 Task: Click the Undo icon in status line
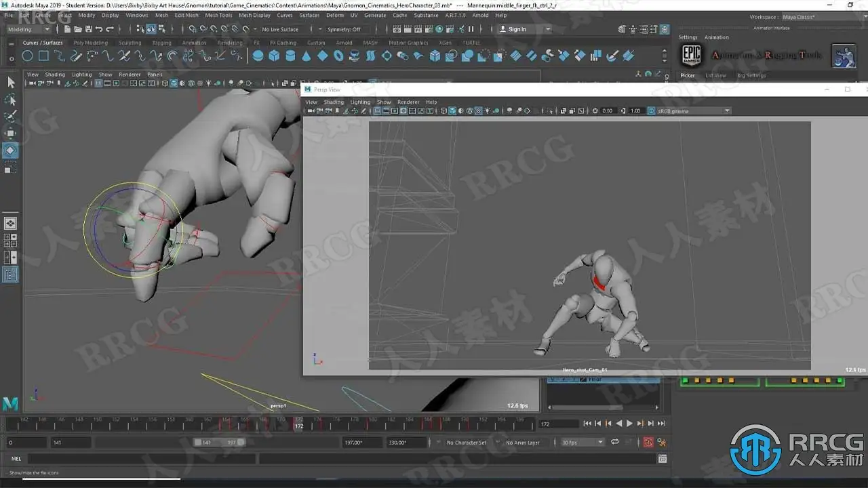coord(99,29)
